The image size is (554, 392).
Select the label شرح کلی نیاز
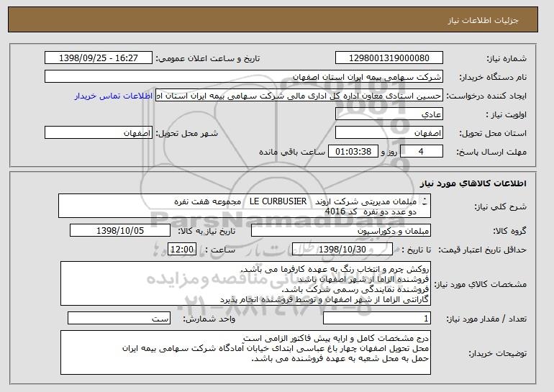click(x=501, y=206)
